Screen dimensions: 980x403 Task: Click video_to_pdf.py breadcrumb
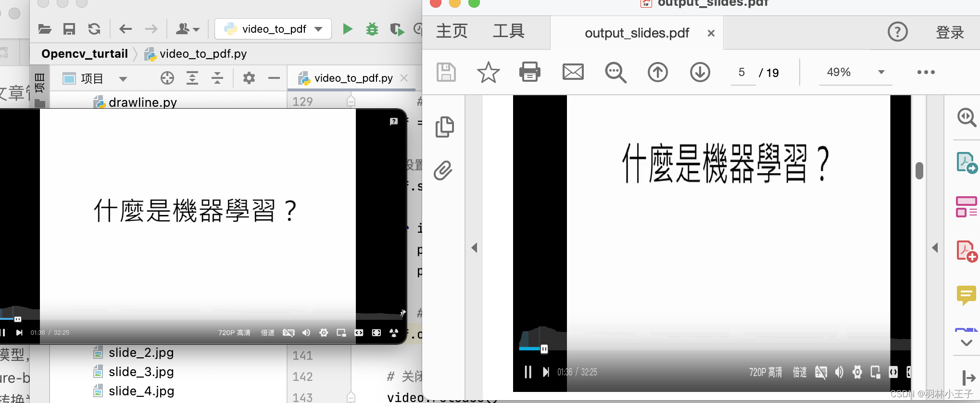pyautogui.click(x=196, y=53)
